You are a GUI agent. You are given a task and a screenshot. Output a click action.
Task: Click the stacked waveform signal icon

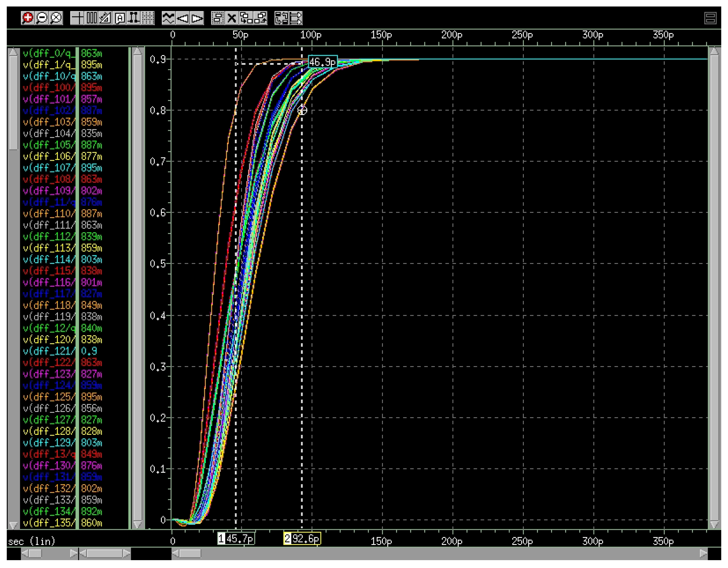pos(168,18)
